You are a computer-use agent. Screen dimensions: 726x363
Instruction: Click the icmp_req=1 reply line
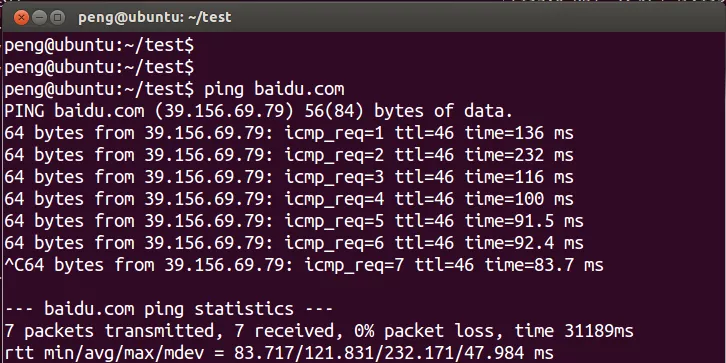[x=289, y=134]
